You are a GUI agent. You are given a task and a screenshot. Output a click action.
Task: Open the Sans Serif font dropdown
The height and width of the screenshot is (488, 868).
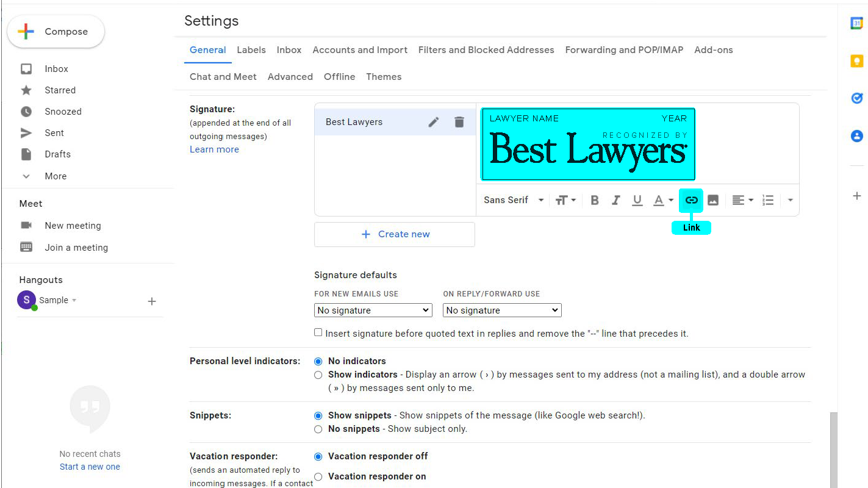click(x=512, y=199)
